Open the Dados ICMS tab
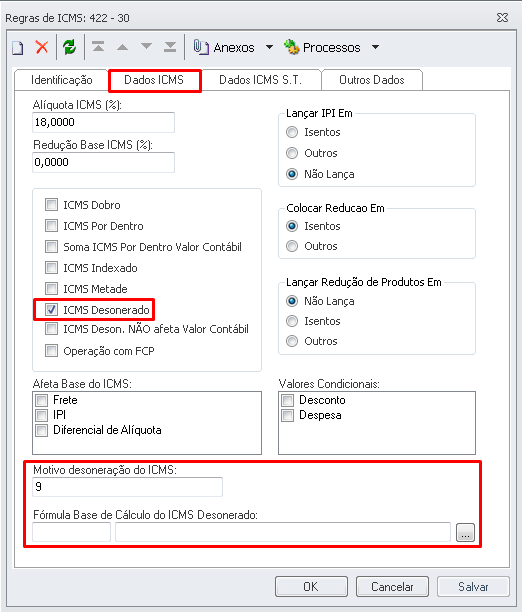 pyautogui.click(x=154, y=80)
